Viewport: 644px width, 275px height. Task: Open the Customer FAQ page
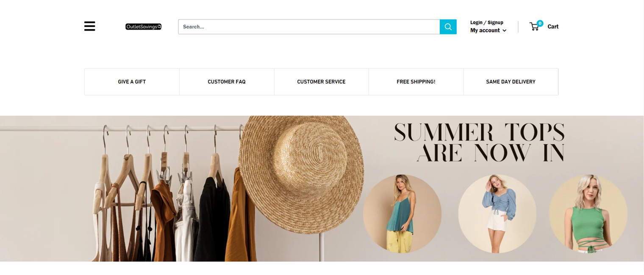tap(226, 82)
